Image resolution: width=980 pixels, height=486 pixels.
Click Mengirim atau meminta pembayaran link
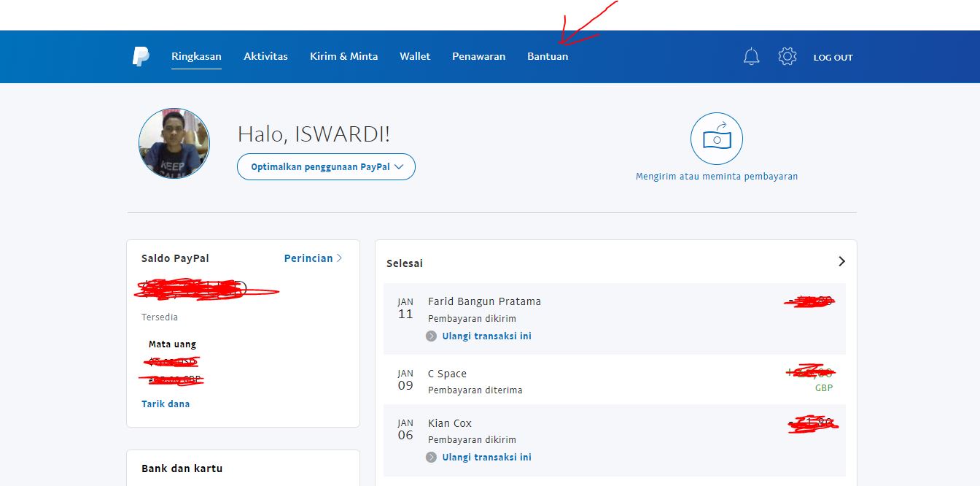click(717, 177)
